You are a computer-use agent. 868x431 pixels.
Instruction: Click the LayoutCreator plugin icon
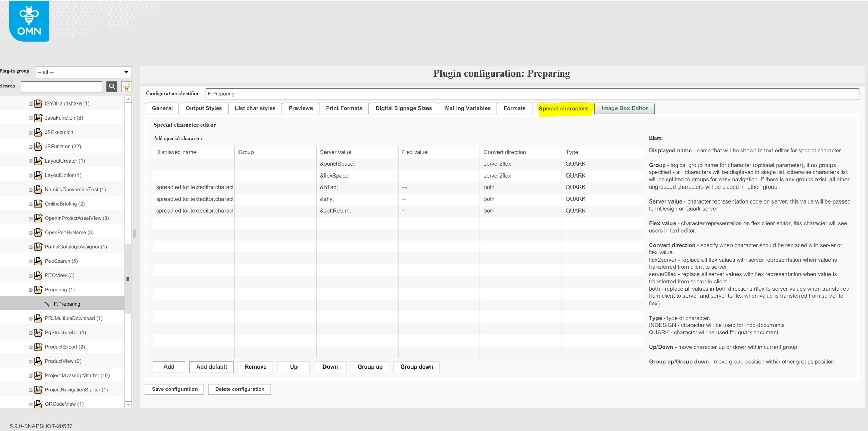[x=39, y=161]
